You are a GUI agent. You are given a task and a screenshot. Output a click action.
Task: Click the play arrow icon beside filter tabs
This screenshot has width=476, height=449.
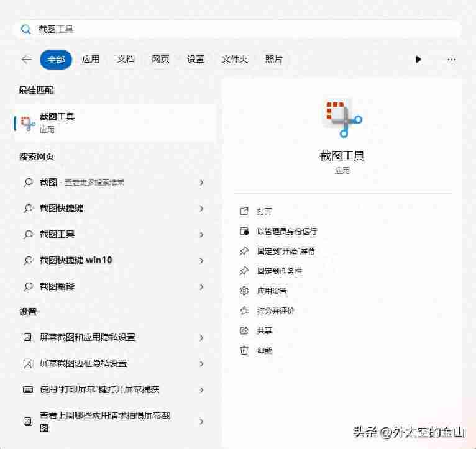[x=418, y=60]
